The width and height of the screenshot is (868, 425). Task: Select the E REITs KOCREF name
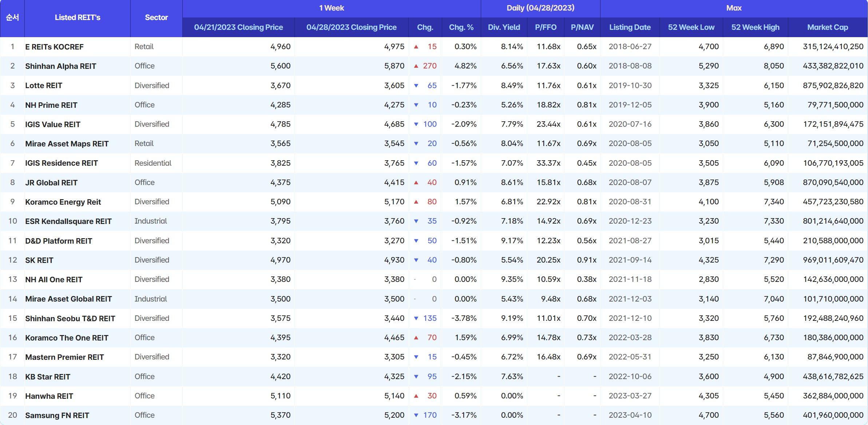tap(54, 47)
